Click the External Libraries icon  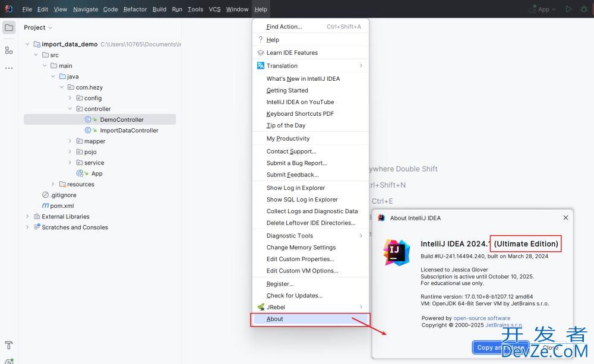(37, 217)
